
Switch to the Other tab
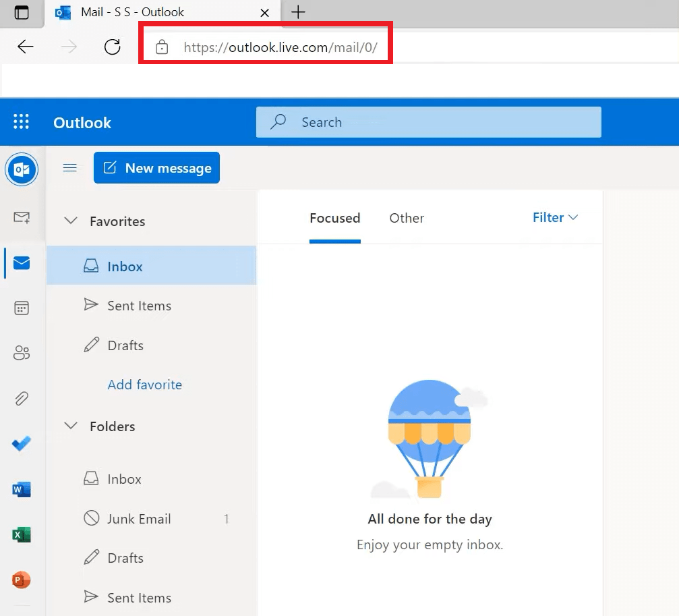click(407, 218)
